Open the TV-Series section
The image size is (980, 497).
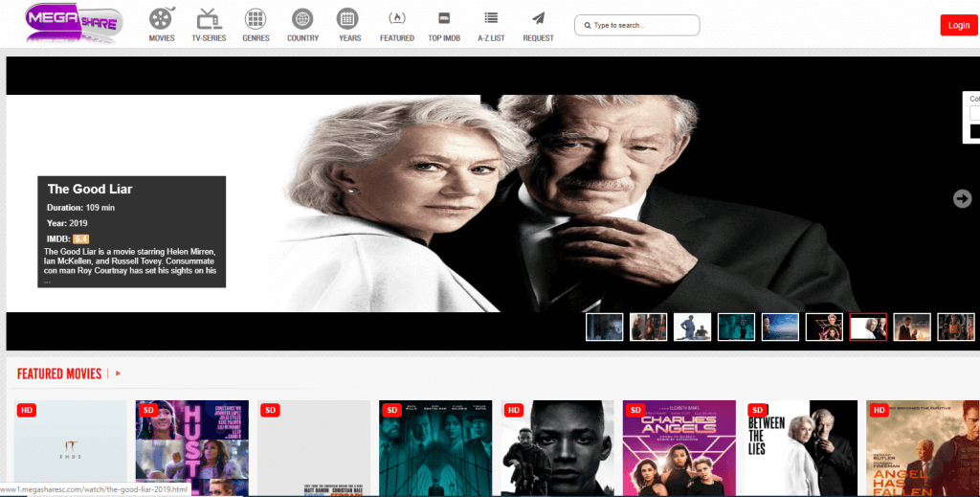tap(209, 25)
